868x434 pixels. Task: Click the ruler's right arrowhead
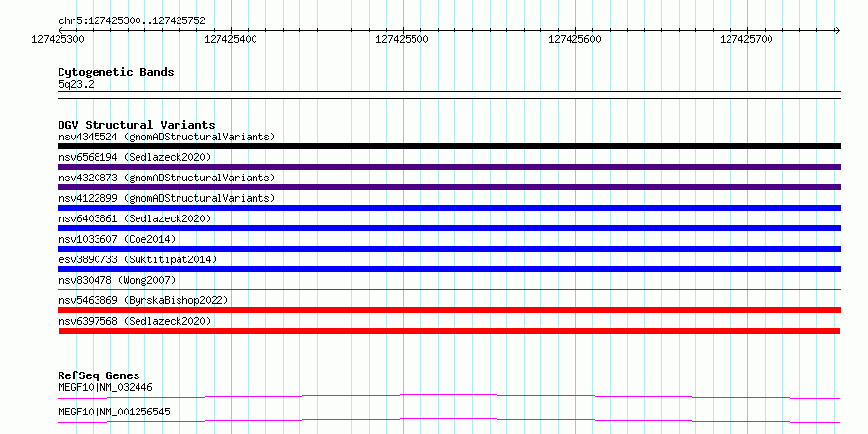[837, 30]
